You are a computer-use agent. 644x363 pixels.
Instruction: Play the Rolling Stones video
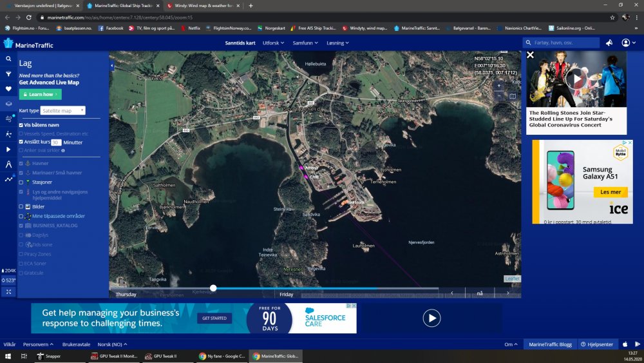click(x=576, y=79)
